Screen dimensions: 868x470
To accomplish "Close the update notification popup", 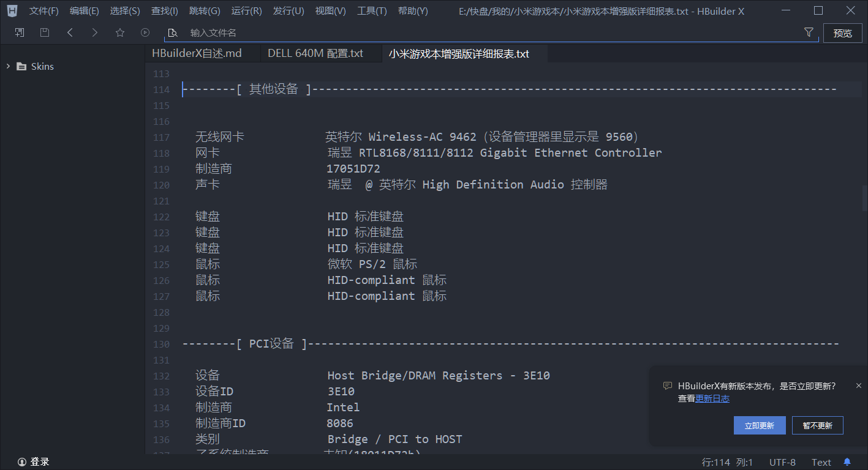I will coord(859,386).
